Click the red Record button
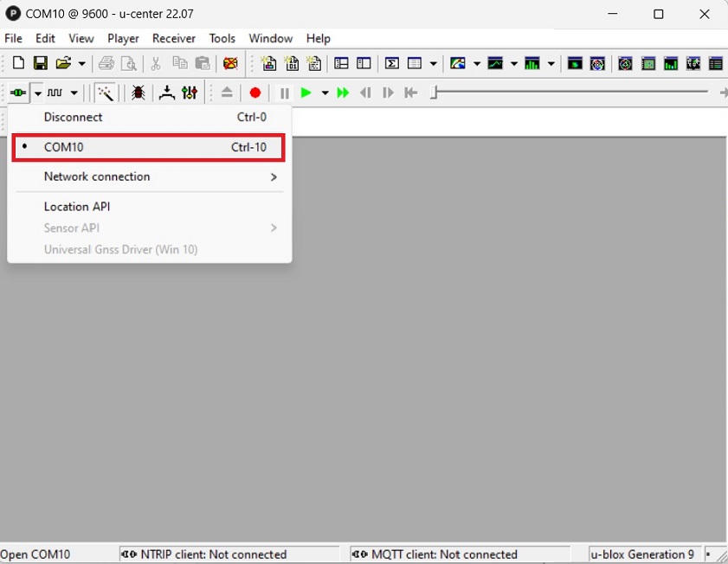The width and height of the screenshot is (728, 564). pyautogui.click(x=255, y=93)
